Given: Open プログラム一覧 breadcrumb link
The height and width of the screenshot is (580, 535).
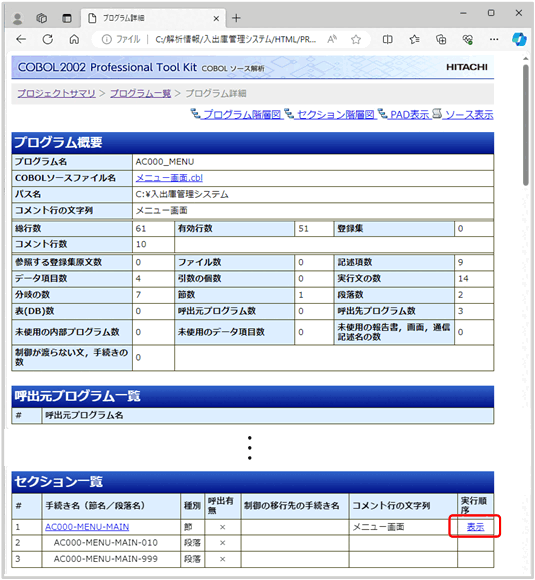Looking at the screenshot, I should [140, 93].
